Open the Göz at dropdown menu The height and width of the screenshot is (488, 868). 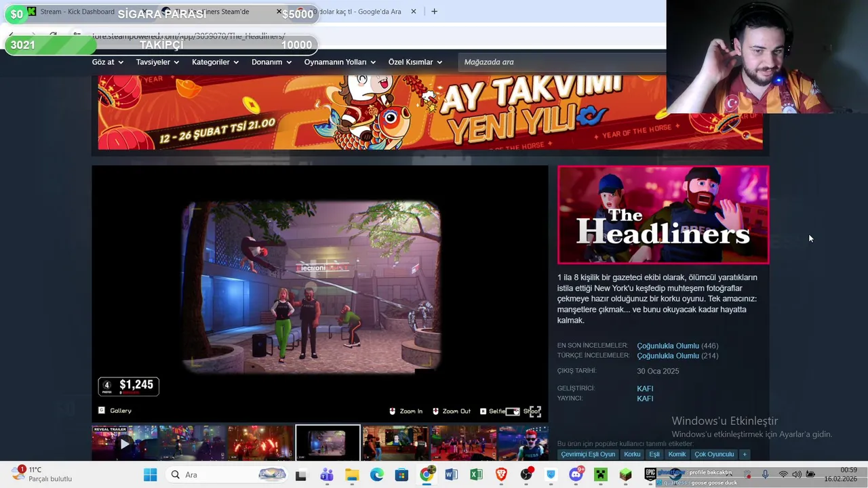tap(107, 62)
